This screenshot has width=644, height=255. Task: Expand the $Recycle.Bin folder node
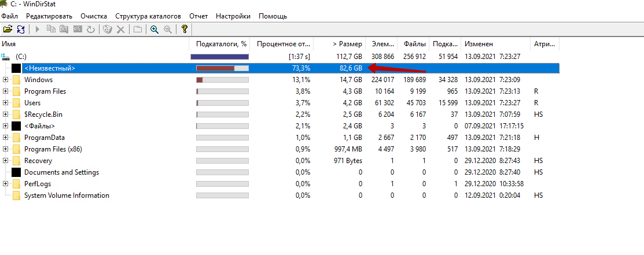pos(6,114)
